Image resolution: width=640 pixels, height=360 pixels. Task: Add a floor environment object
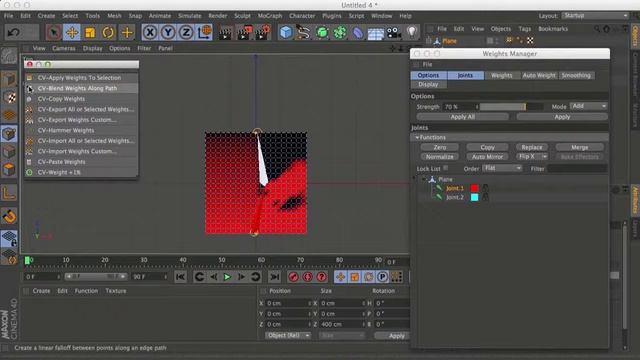click(376, 33)
